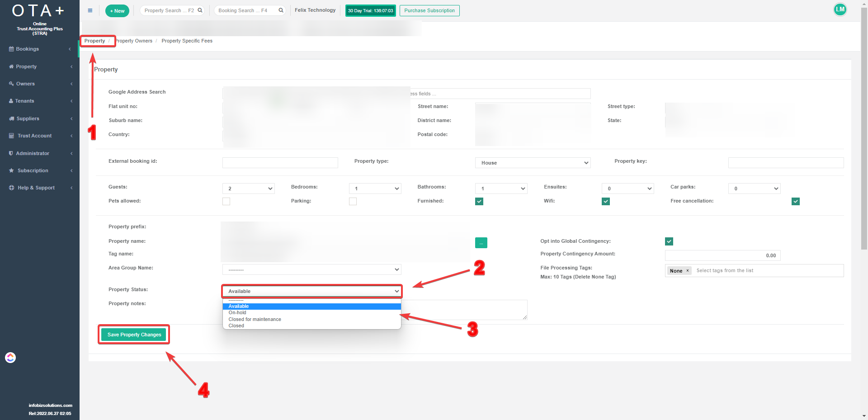This screenshot has height=420, width=868.
Task: Click the green ellipsis button beside Property name
Action: (x=481, y=243)
